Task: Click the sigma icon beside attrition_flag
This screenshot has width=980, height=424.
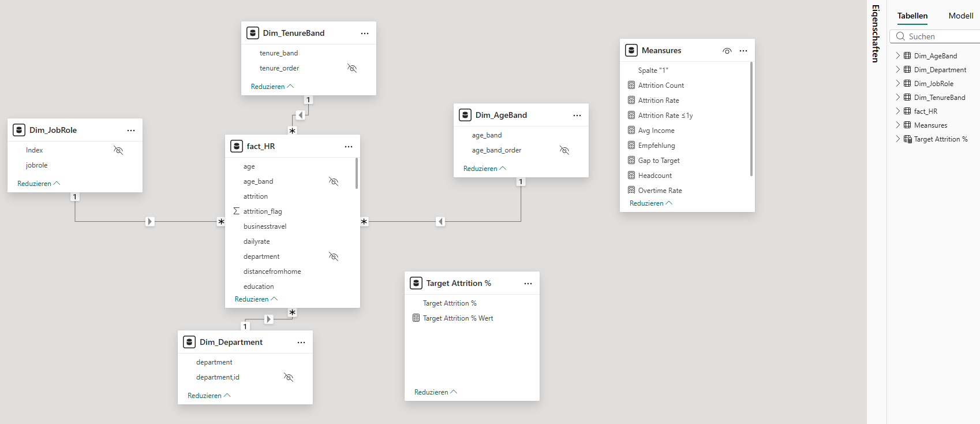Action: (236, 211)
